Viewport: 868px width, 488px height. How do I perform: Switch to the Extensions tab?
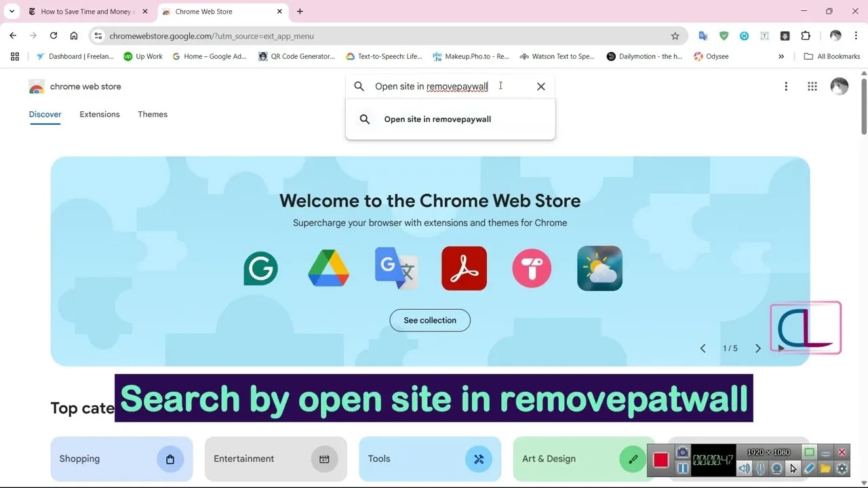click(x=100, y=115)
